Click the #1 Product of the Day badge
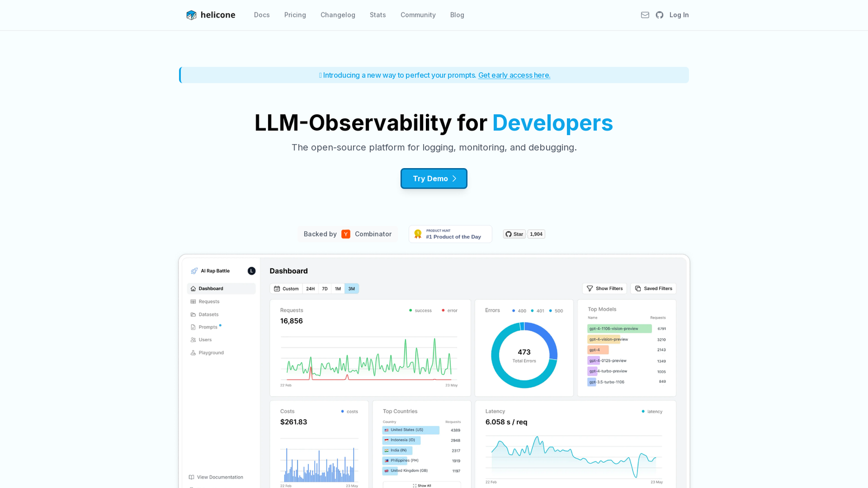868x488 pixels. pyautogui.click(x=450, y=234)
